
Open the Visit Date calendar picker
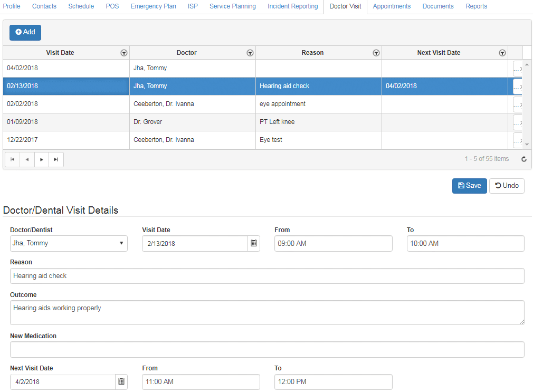coord(254,243)
